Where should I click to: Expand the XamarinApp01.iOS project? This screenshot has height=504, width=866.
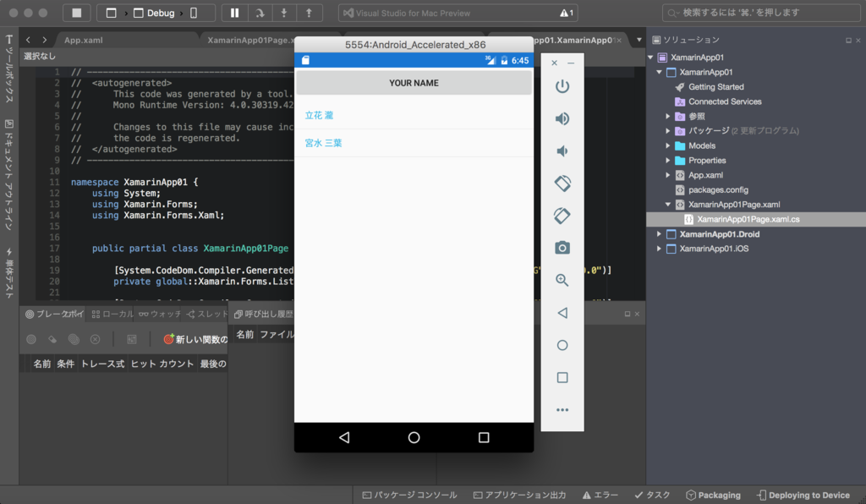coord(660,249)
